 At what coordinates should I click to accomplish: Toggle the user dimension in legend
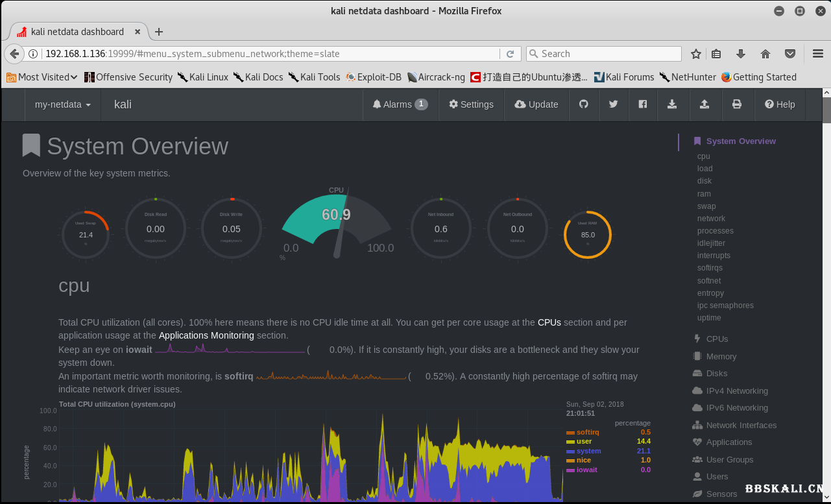[x=583, y=442]
